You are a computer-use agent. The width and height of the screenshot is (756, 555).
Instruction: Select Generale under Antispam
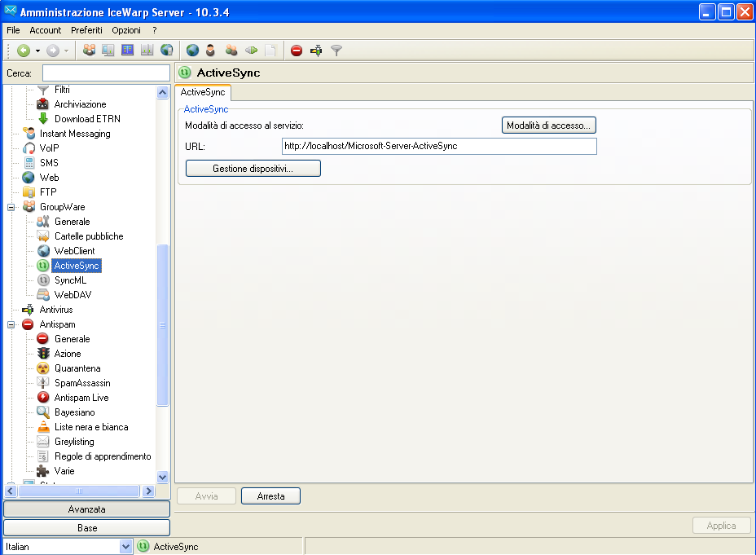(x=73, y=339)
